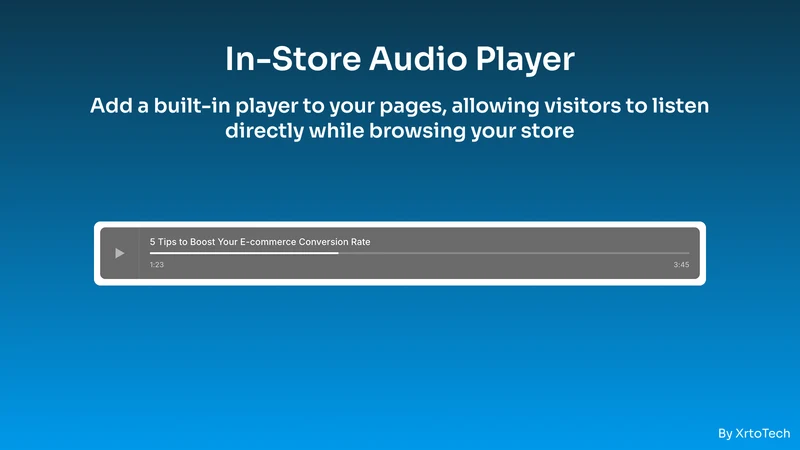Click the total duration 3:45
Screen dimensions: 800x450
681,265
